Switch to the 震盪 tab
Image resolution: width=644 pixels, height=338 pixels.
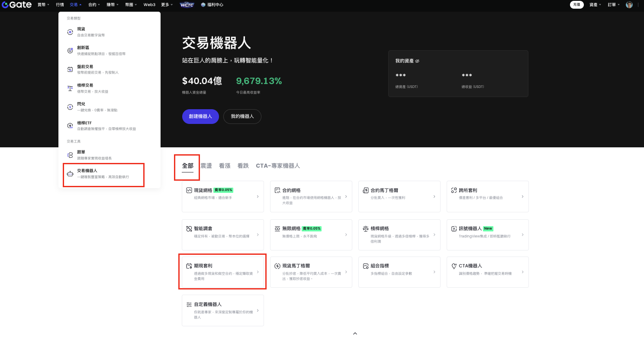coord(206,166)
